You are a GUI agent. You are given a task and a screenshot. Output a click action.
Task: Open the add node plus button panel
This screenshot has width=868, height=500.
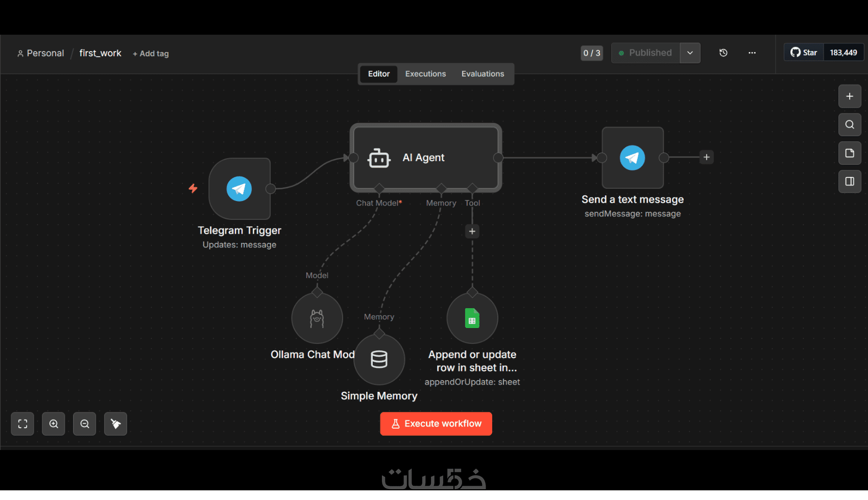(x=850, y=96)
